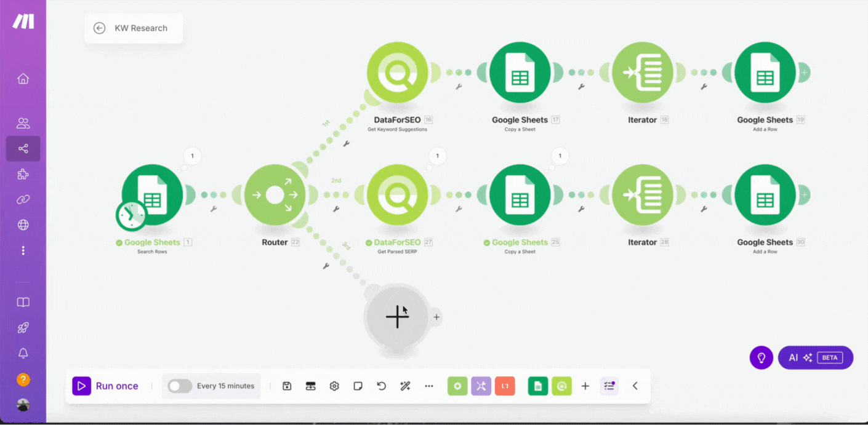Click the Auto-align magic wand
868x425 pixels.
pos(405,386)
